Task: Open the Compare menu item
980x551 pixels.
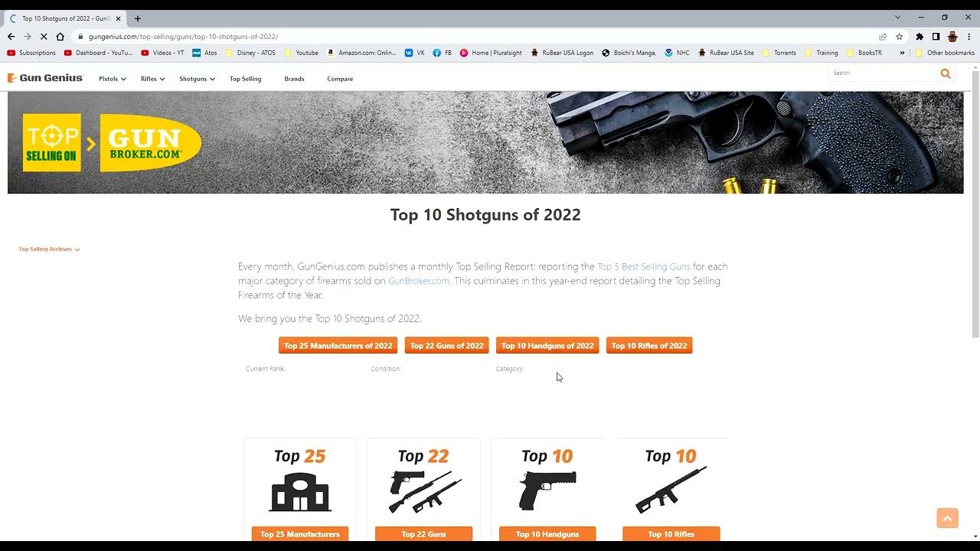Action: click(340, 79)
